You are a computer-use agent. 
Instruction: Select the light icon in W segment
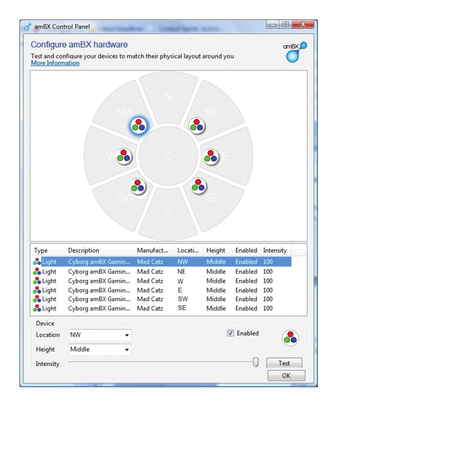124,156
